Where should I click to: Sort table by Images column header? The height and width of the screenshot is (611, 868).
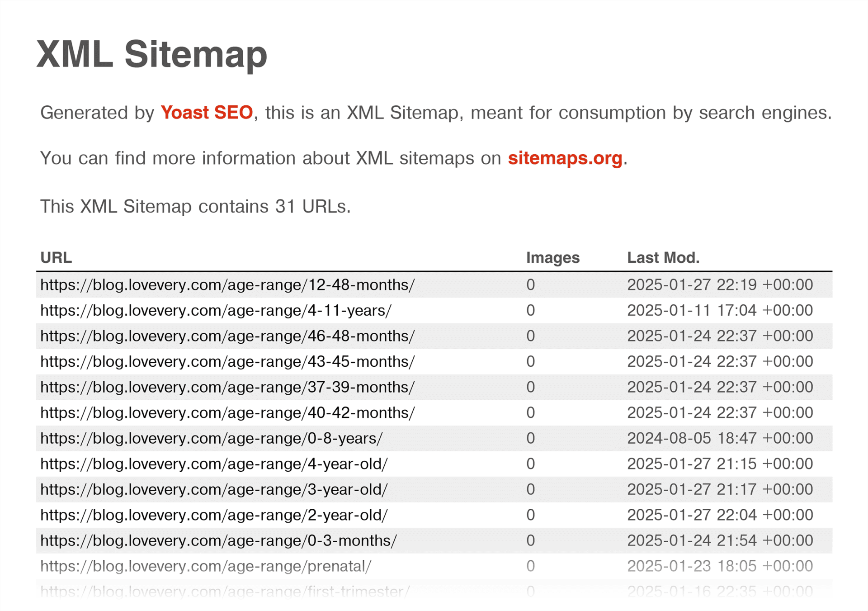[x=552, y=258]
